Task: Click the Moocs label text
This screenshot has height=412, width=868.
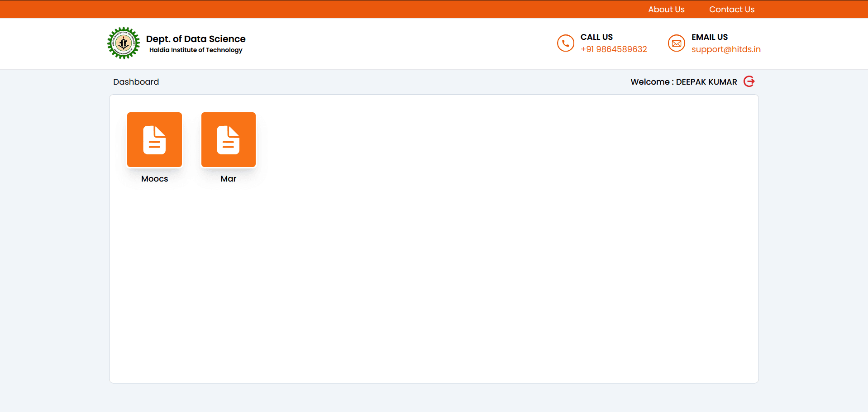Action: click(154, 179)
